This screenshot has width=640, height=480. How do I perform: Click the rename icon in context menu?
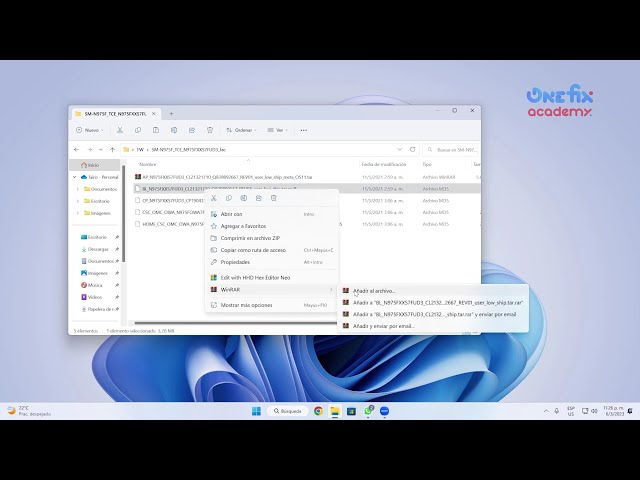click(244, 198)
